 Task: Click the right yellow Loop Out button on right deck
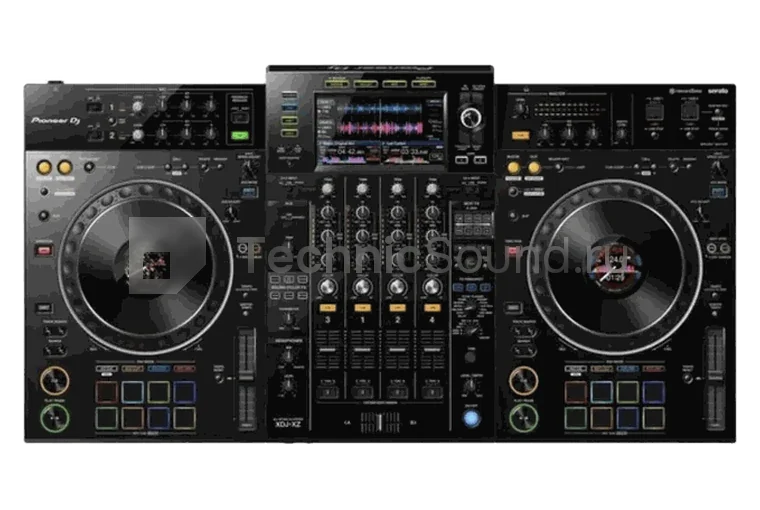(x=534, y=168)
